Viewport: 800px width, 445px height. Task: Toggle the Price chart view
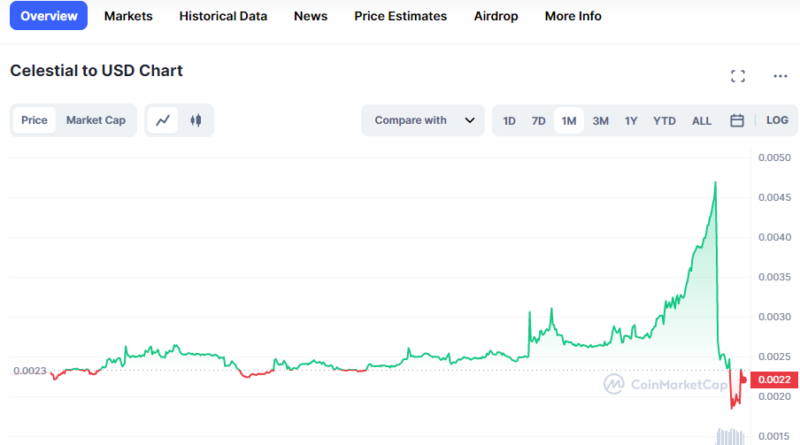34,120
